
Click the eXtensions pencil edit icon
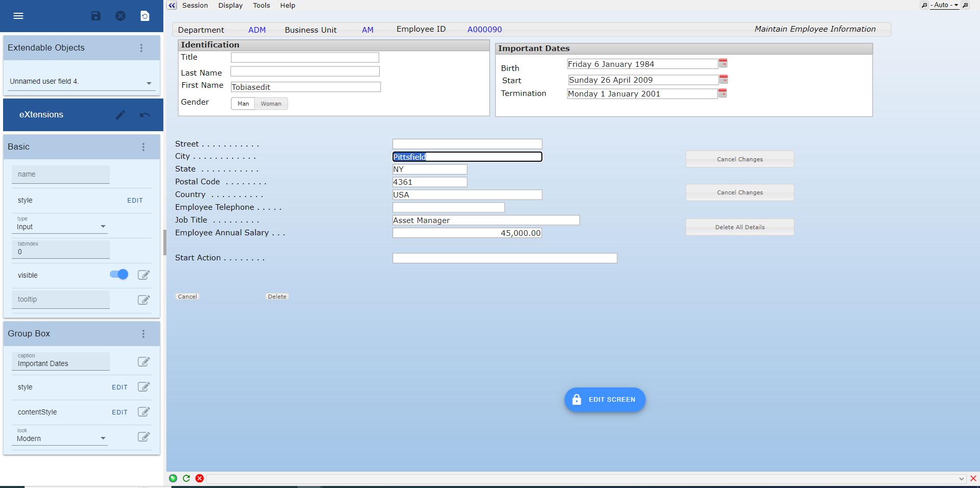[x=120, y=115]
